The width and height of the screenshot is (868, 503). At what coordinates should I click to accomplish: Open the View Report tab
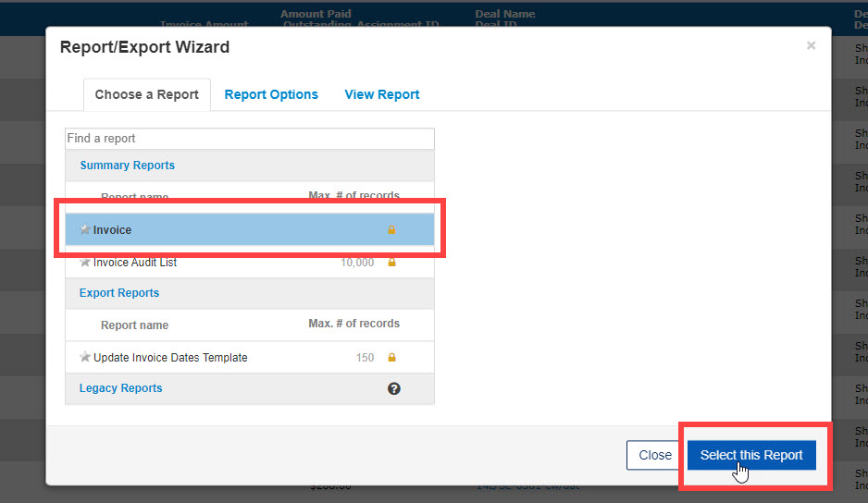coord(381,94)
